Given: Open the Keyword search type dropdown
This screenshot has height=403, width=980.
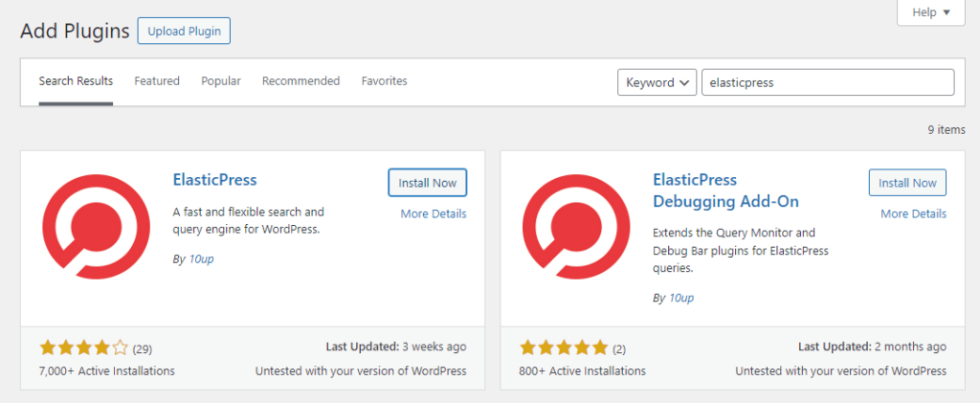Looking at the screenshot, I should (x=657, y=82).
